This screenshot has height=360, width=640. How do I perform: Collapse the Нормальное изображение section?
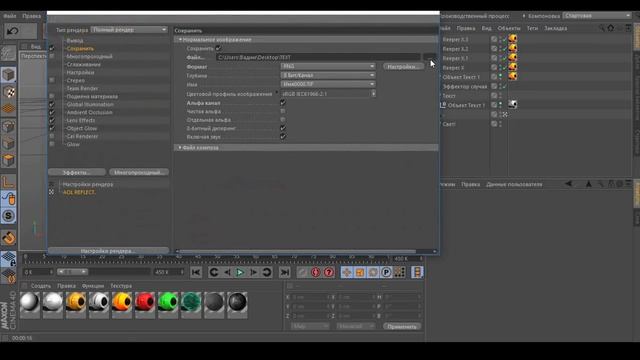(x=180, y=40)
